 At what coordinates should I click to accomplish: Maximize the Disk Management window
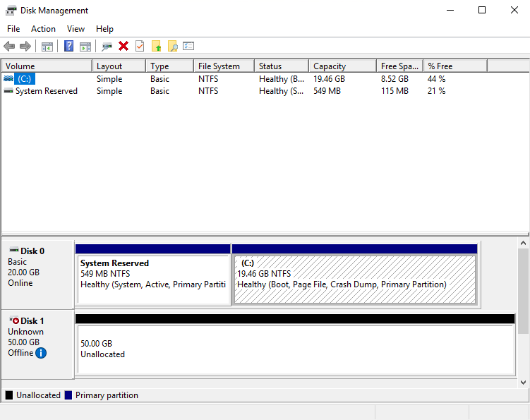click(482, 10)
